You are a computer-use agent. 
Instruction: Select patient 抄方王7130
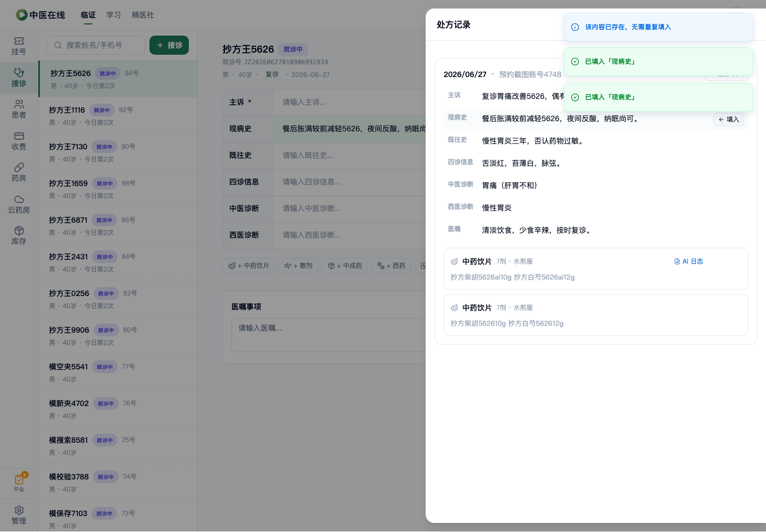118,152
